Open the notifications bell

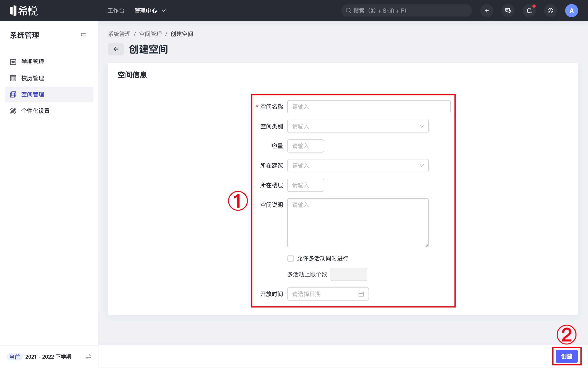(x=529, y=11)
